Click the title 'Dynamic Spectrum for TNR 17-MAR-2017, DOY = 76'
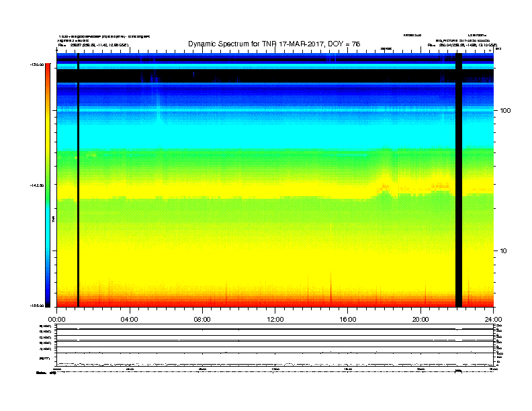Screen dimensions: 532x411 (274, 44)
